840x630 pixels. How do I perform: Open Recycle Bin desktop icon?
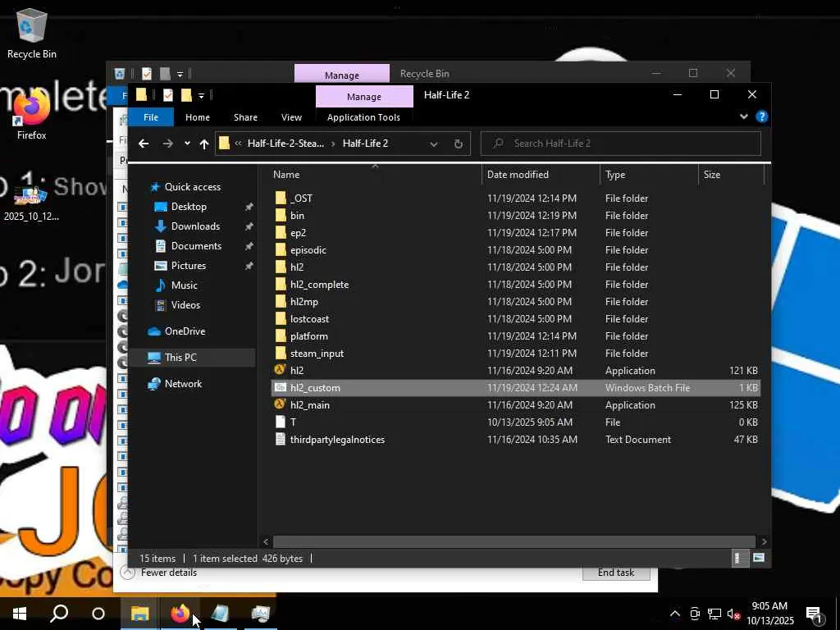point(32,33)
